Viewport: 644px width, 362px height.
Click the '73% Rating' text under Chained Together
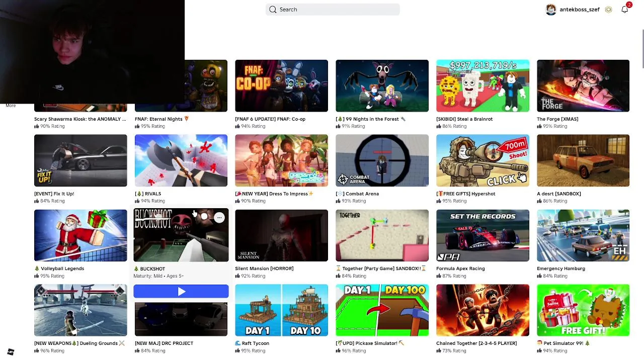click(454, 351)
